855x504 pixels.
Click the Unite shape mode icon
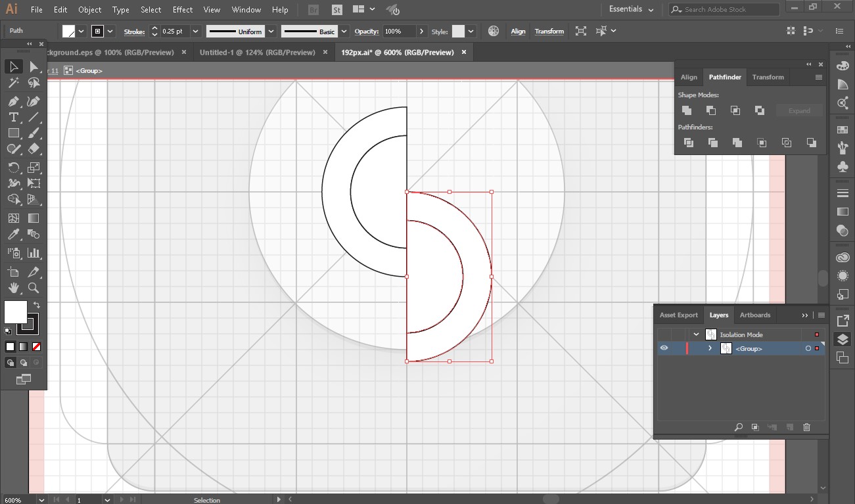pos(687,110)
